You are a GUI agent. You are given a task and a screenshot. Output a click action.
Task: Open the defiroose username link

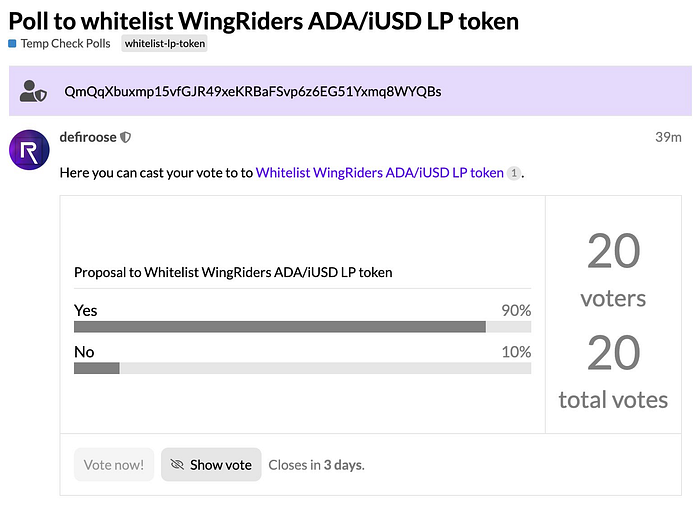[88, 137]
